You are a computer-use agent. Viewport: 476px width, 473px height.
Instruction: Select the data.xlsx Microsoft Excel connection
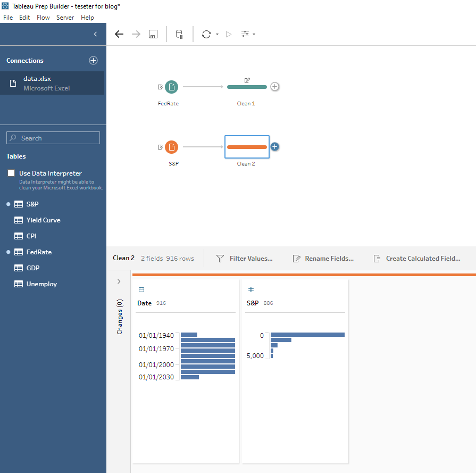52,83
